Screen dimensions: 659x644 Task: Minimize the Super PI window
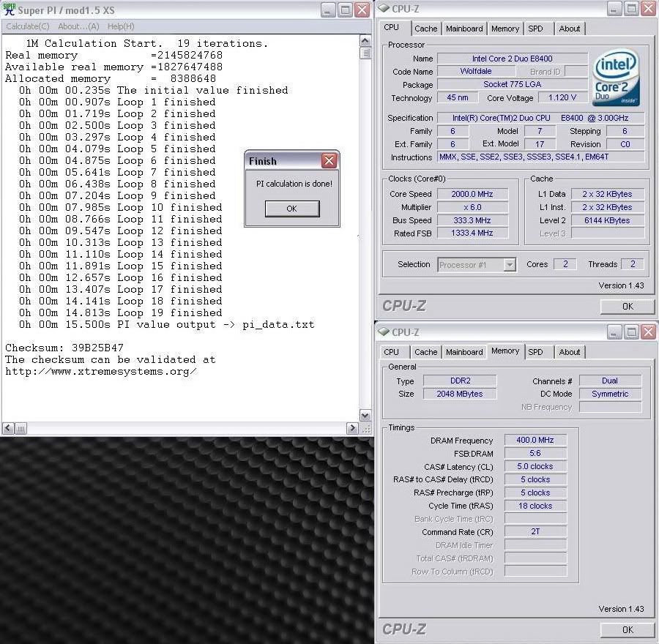328,10
